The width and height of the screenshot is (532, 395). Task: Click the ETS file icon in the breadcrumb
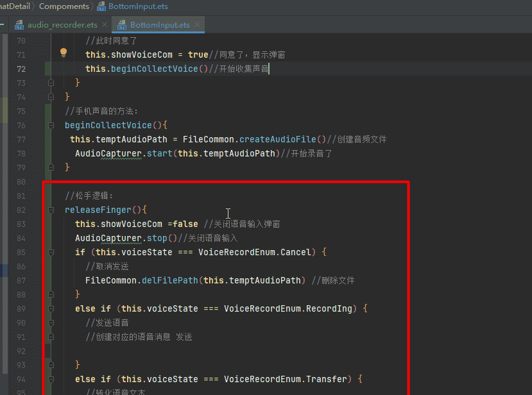(x=101, y=6)
